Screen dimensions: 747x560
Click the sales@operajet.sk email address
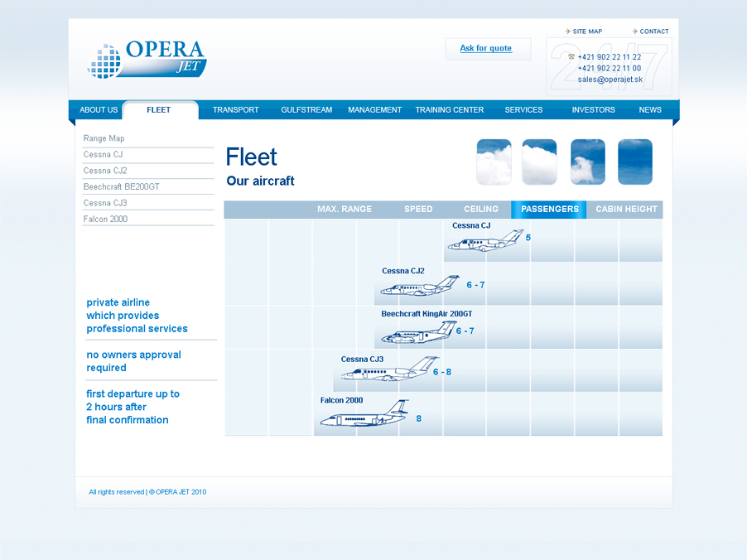[610, 80]
